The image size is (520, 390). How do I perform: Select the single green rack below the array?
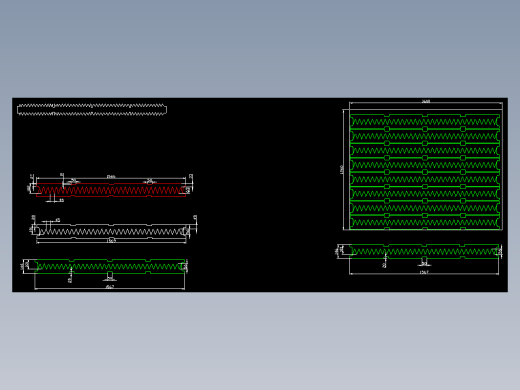[x=424, y=251]
